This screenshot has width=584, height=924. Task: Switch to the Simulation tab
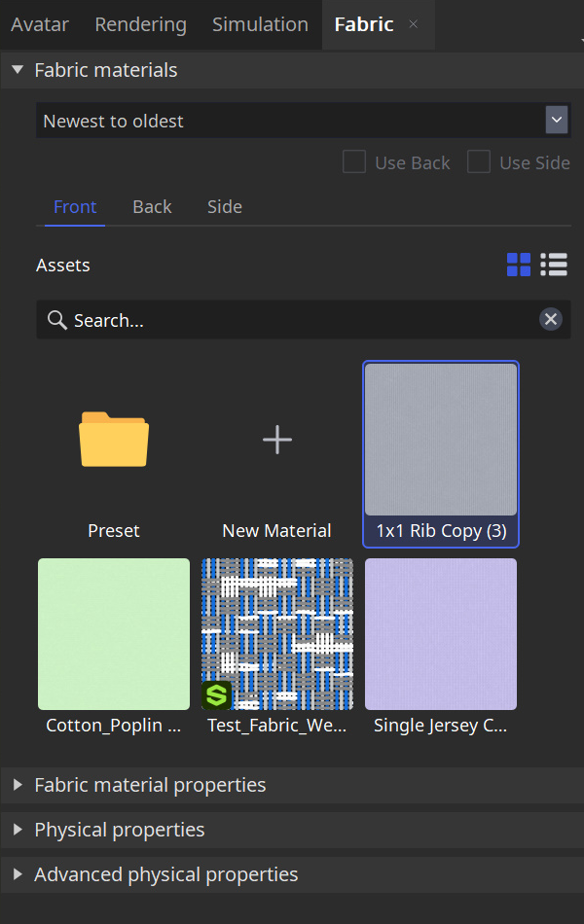click(x=259, y=24)
